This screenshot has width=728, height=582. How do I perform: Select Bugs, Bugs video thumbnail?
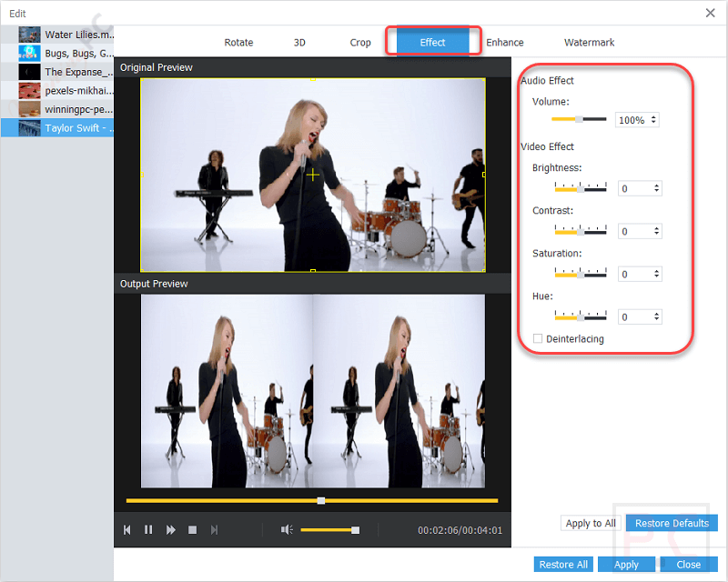[29, 54]
